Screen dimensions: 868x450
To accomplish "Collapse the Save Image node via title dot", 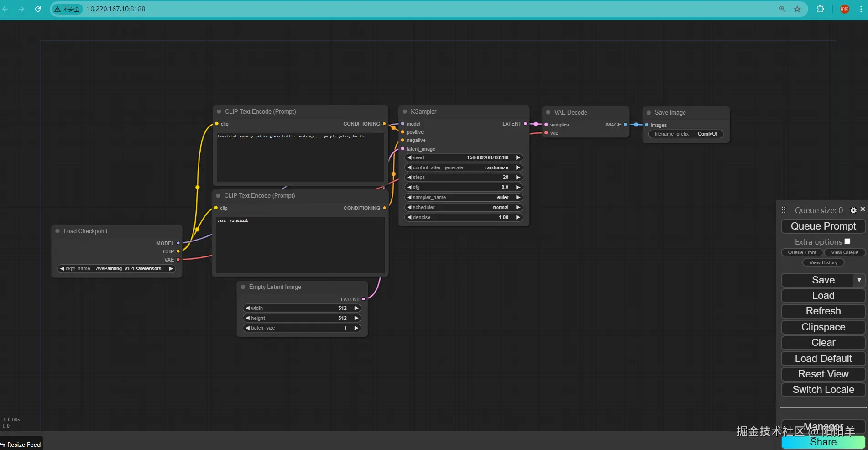I will pos(649,113).
